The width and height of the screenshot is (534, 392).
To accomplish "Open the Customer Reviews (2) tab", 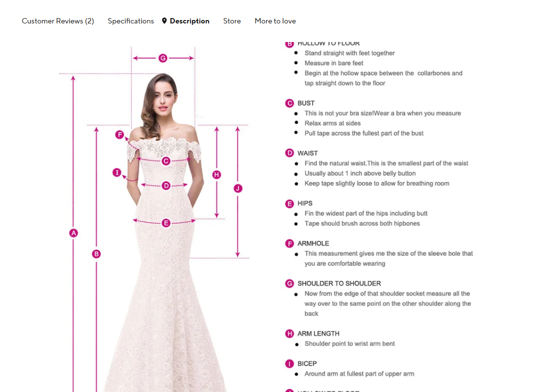I will tap(58, 21).
